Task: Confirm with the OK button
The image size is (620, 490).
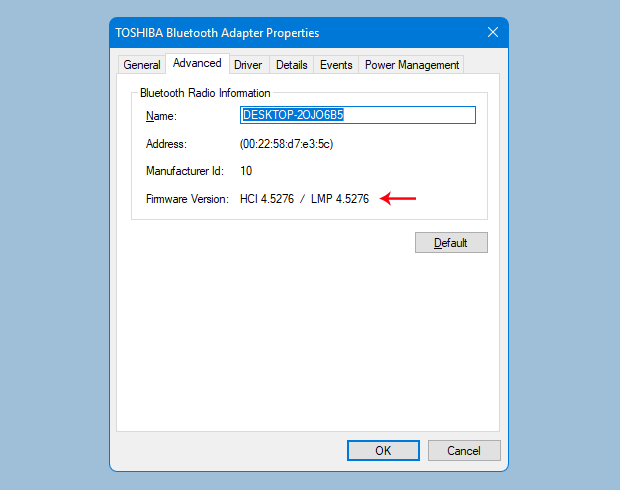Action: 383,450
